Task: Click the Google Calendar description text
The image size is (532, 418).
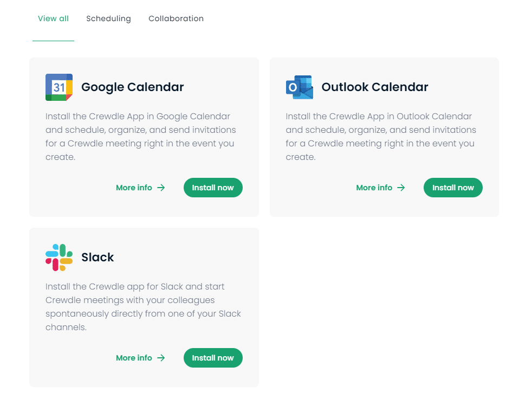Action: 140,137
